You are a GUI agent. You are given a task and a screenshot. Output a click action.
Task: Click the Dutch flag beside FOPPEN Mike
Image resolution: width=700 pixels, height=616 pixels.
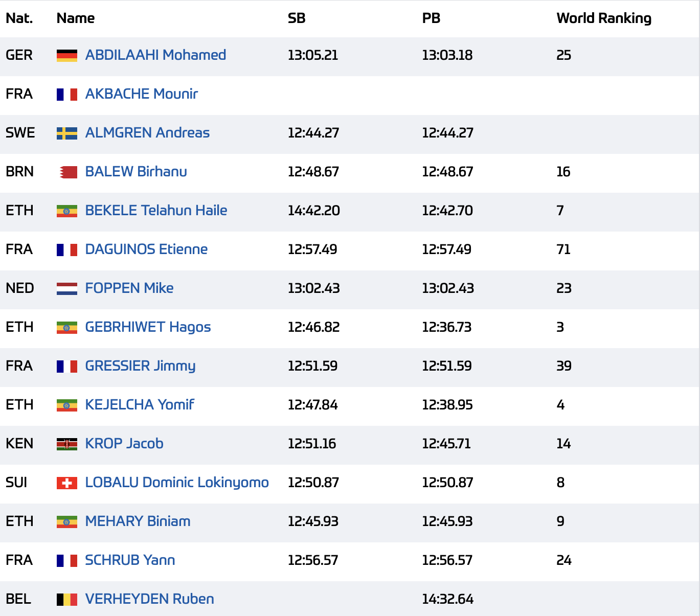pyautogui.click(x=67, y=288)
